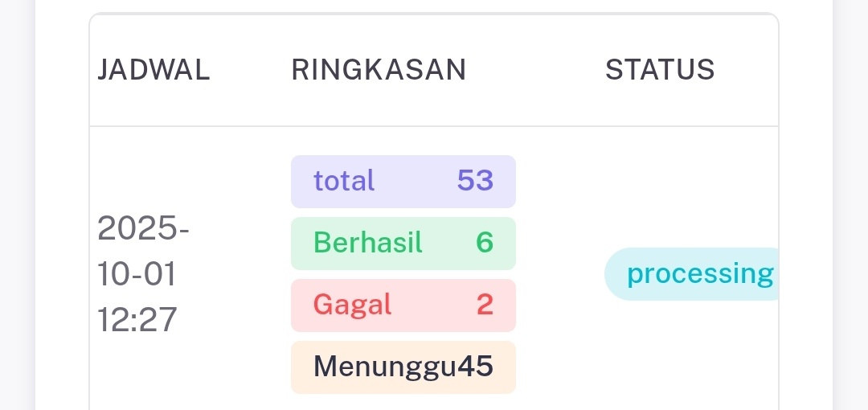Click the STATUS column header
Screen dimensions: 868x410
click(x=660, y=71)
